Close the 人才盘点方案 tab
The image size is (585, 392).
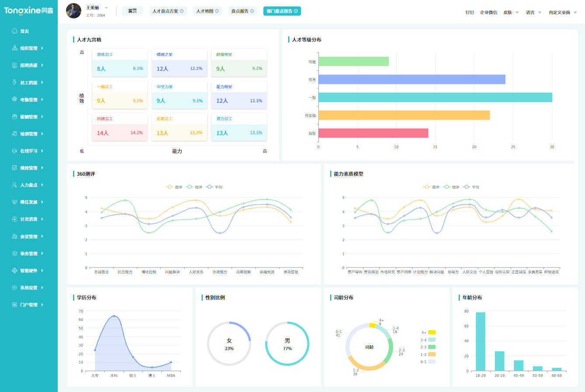[x=182, y=11]
